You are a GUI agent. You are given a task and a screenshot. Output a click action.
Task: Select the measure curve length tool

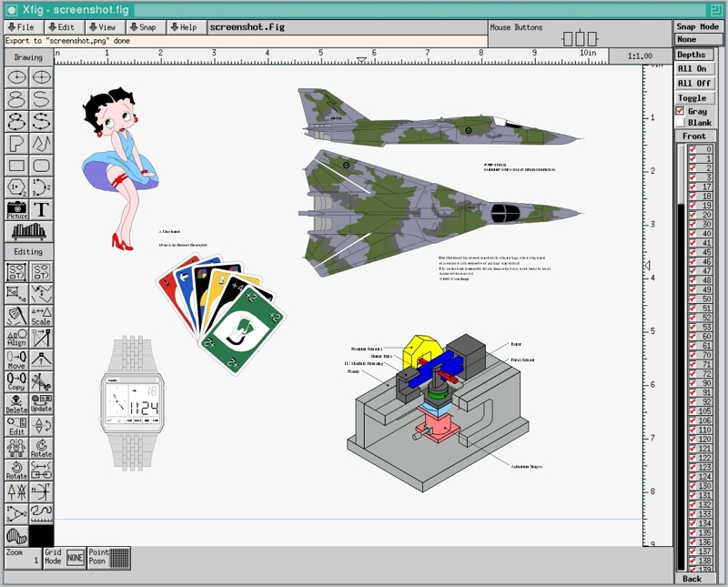[x=41, y=513]
